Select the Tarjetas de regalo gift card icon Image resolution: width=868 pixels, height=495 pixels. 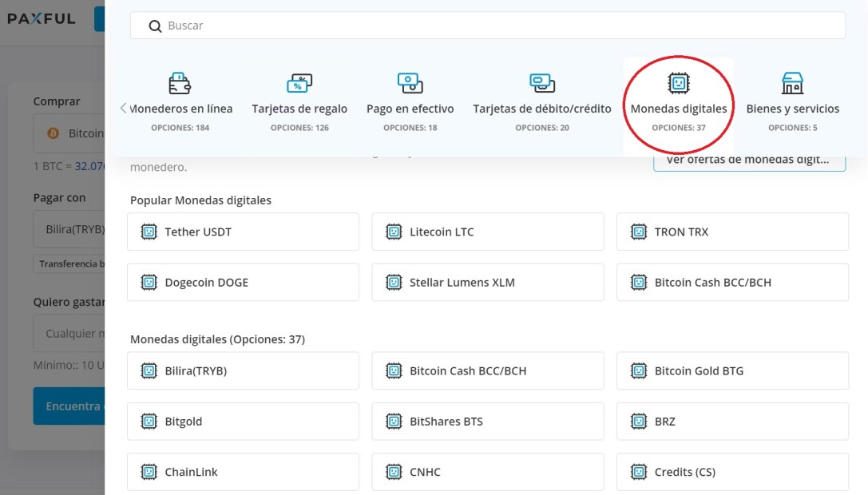pos(299,83)
